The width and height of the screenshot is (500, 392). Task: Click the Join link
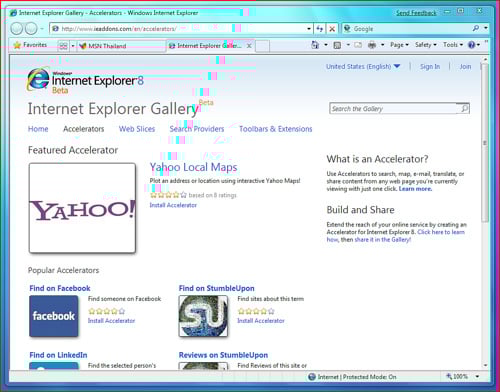[x=465, y=67]
